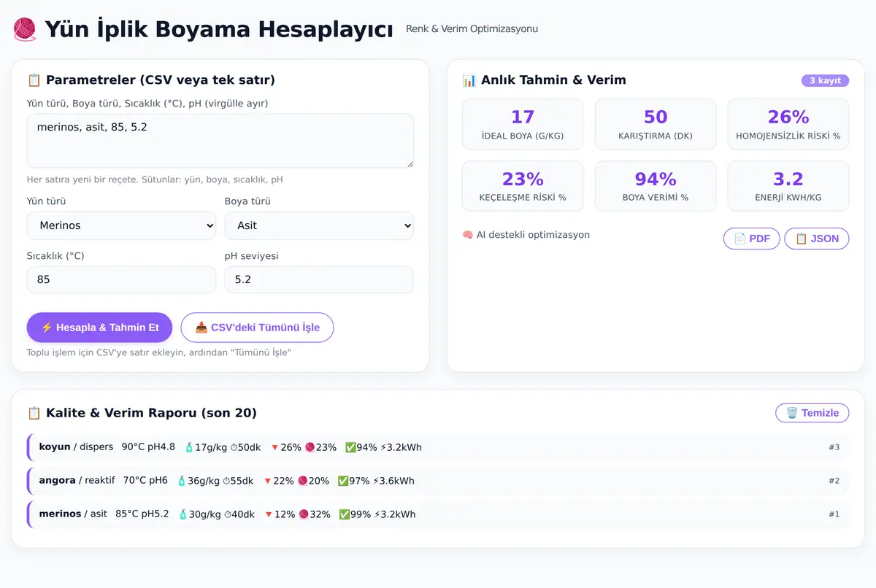The image size is (876, 588).
Task: Click the Keçeleşme Riski % stat card
Action: (523, 186)
